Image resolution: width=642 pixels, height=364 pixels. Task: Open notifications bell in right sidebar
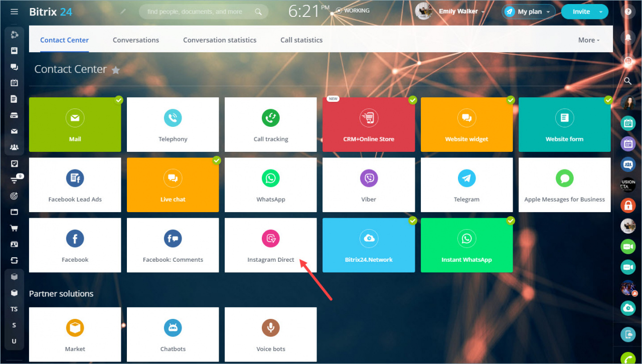(628, 37)
